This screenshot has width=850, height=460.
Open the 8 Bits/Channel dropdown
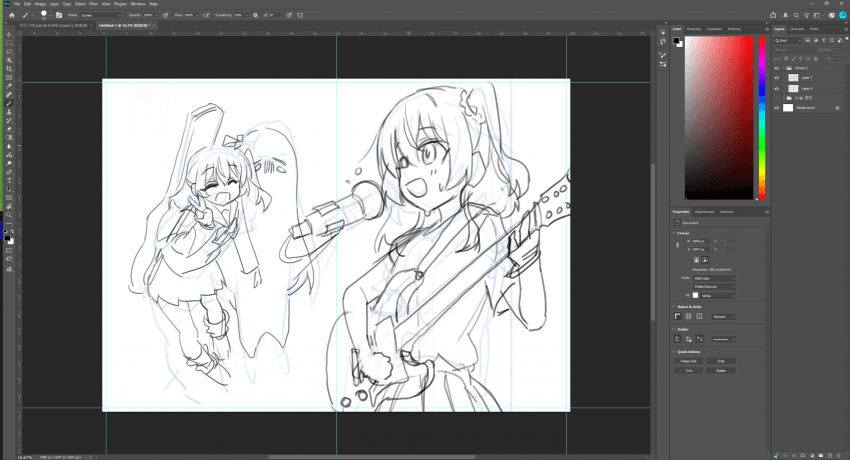tap(714, 287)
